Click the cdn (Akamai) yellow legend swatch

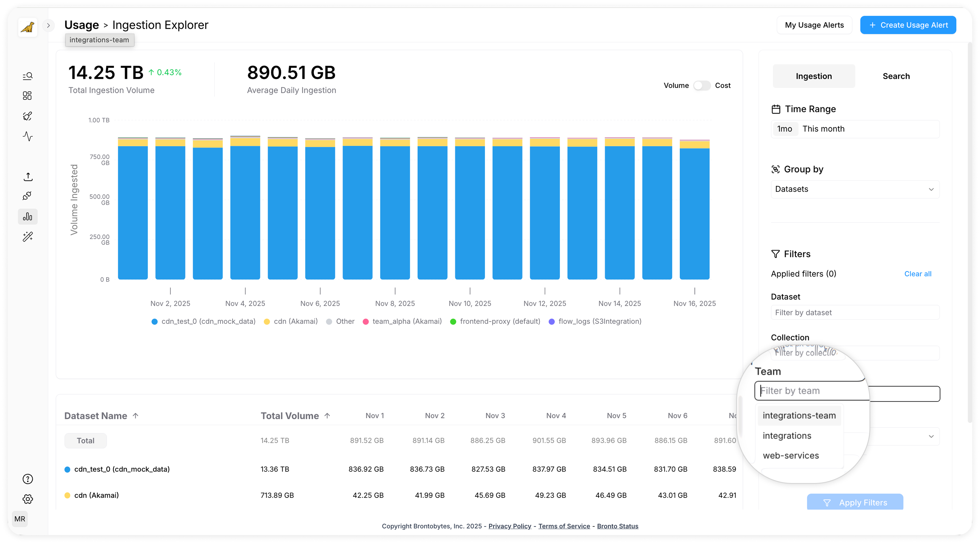pos(267,322)
